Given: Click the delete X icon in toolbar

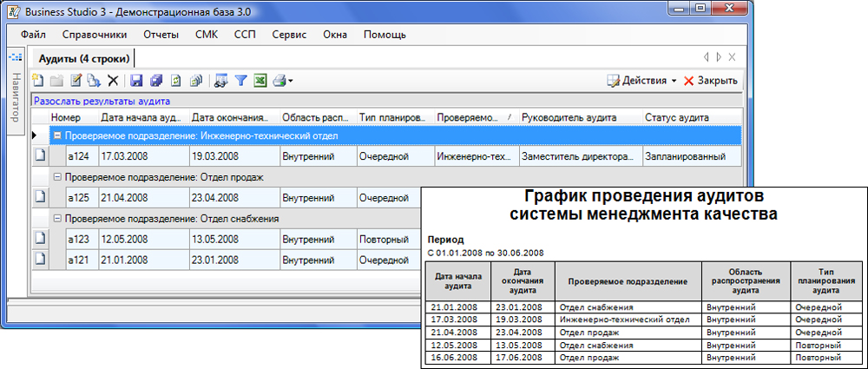Looking at the screenshot, I should (113, 81).
